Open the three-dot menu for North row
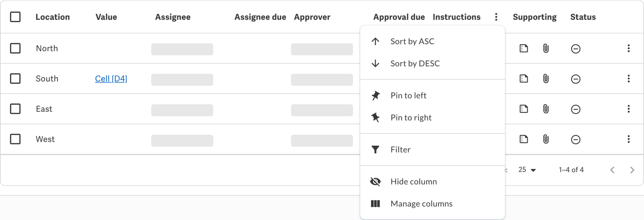 coord(629,48)
